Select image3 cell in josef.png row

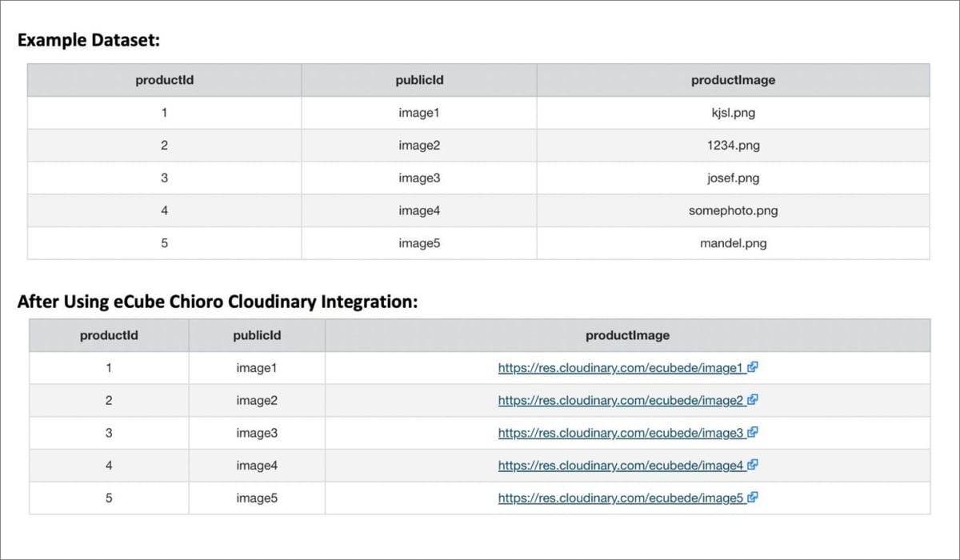coord(419,178)
